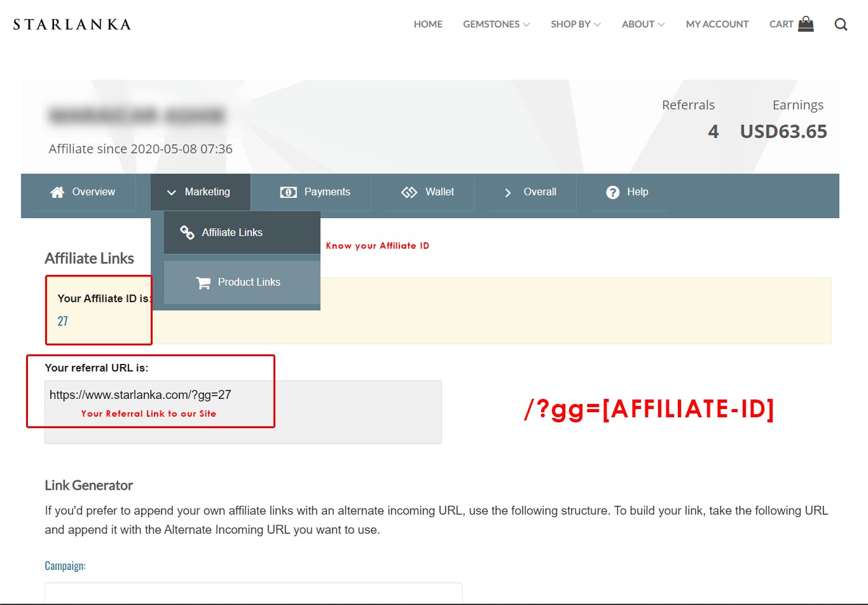Open the About menu
The width and height of the screenshot is (868, 605).
click(x=643, y=24)
